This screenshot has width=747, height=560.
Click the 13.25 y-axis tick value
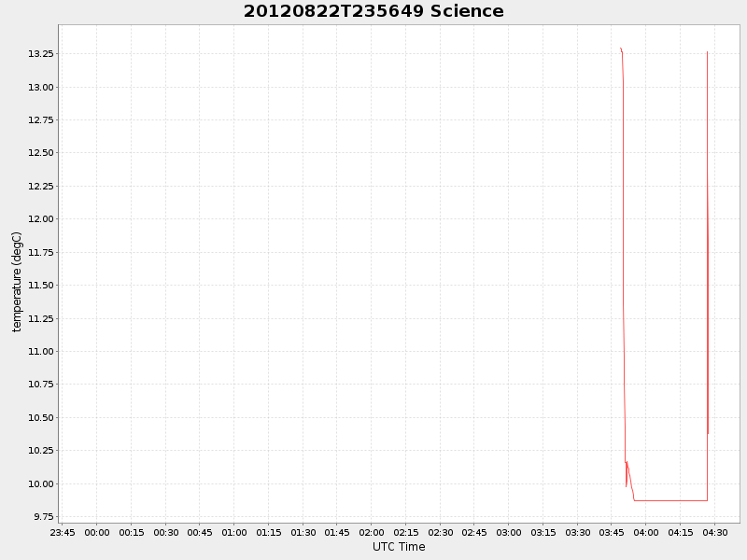40,54
